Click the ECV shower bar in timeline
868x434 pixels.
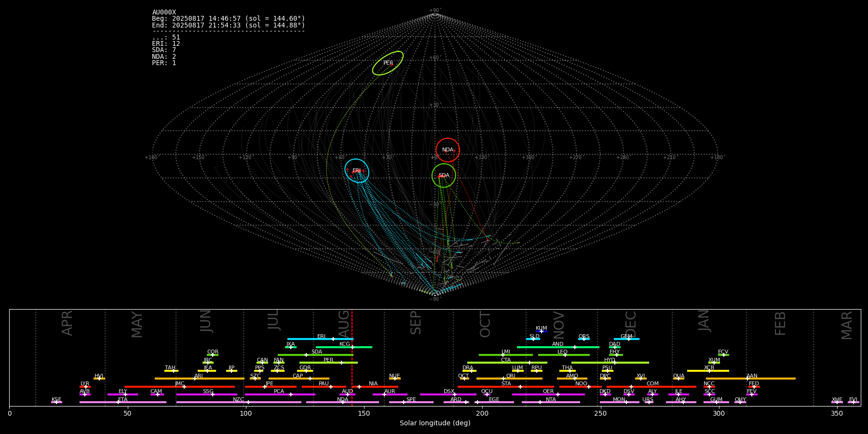click(723, 355)
